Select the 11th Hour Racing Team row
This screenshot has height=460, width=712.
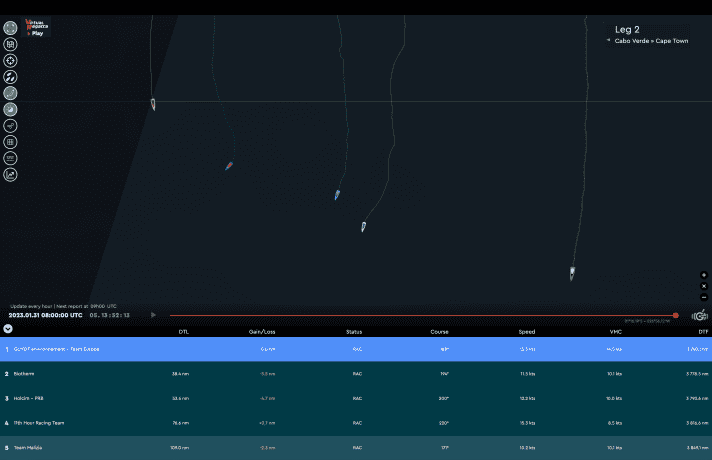[x=356, y=423]
